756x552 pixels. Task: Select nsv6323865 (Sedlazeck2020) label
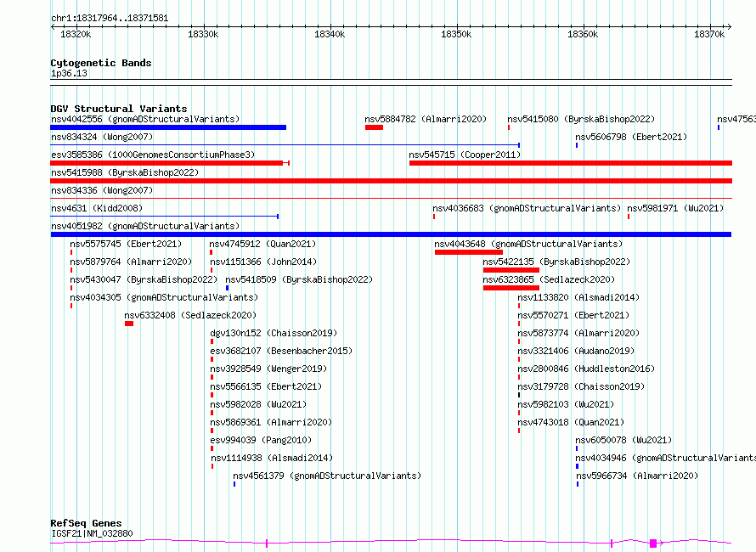point(549,279)
